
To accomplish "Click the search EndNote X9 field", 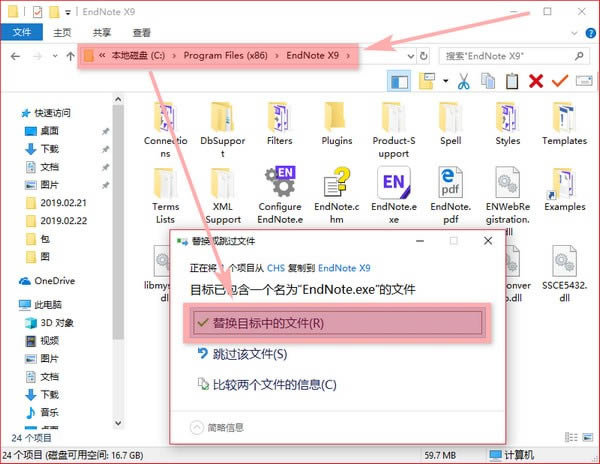I will point(514,56).
